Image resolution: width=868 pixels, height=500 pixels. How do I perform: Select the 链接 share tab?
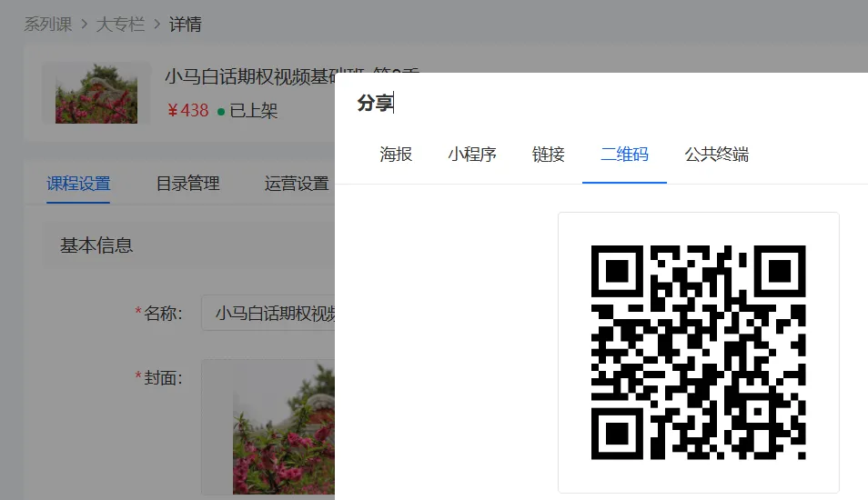point(548,155)
